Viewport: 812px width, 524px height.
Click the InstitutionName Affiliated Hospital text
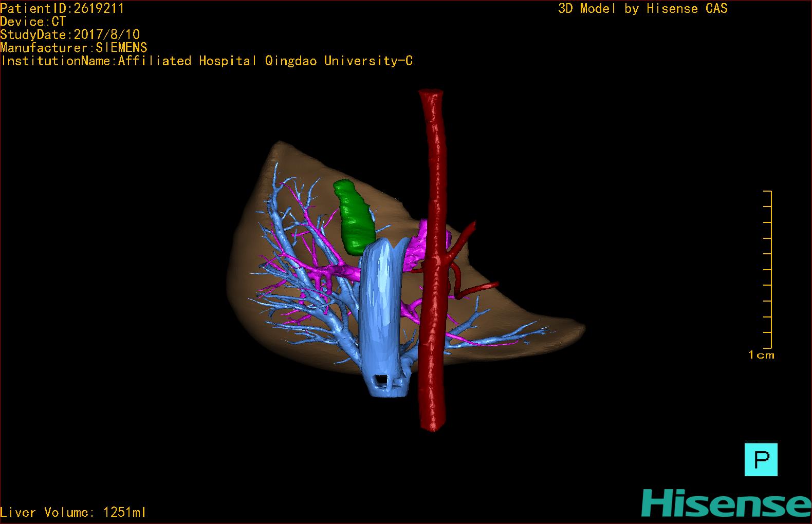(x=206, y=61)
